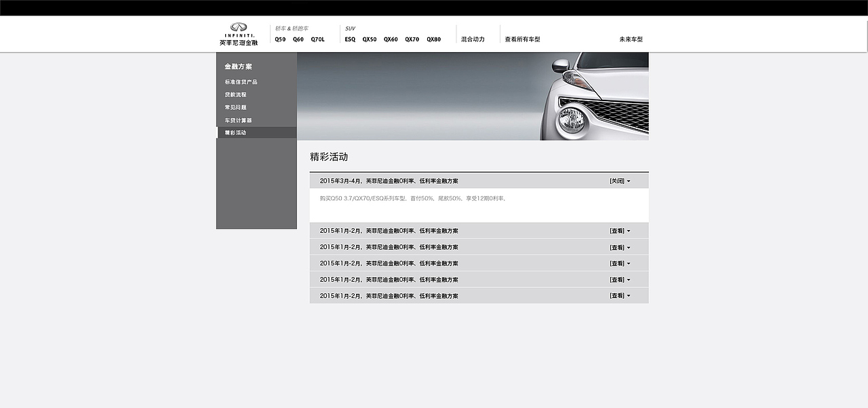The width and height of the screenshot is (868, 408).
Task: Click the 查看所有车型 link
Action: coord(521,39)
